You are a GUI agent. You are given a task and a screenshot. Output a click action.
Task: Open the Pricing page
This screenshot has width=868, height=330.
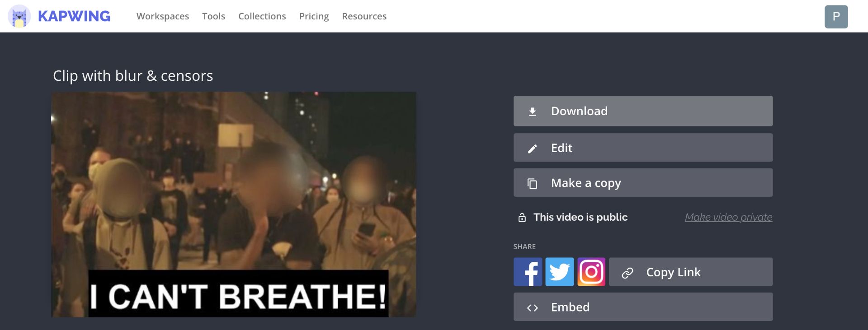pos(314,16)
